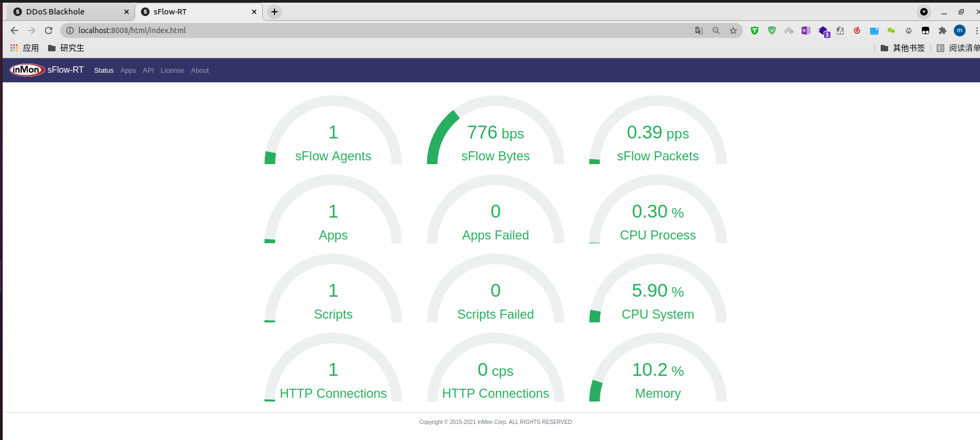This screenshot has height=440, width=980.
Task: Open the OneNote clipper extension
Action: (x=806, y=30)
